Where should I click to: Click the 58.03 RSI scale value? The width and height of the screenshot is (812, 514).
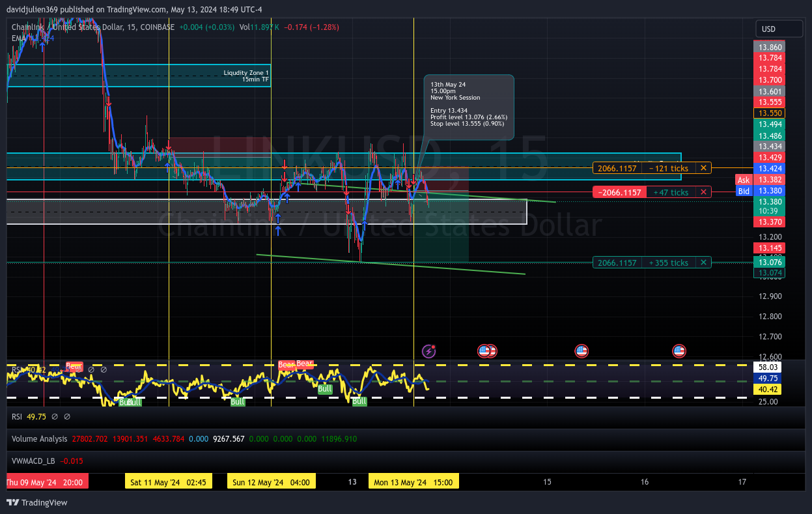click(768, 367)
